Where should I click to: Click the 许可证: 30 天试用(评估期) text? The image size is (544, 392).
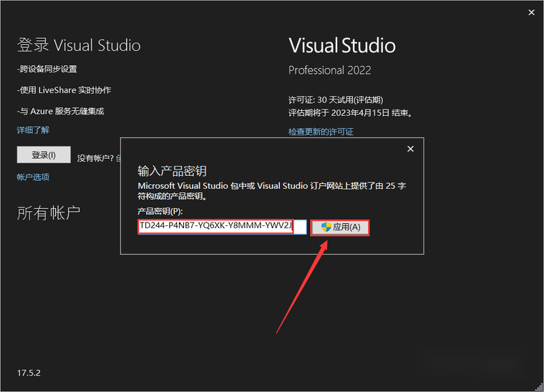pos(336,100)
